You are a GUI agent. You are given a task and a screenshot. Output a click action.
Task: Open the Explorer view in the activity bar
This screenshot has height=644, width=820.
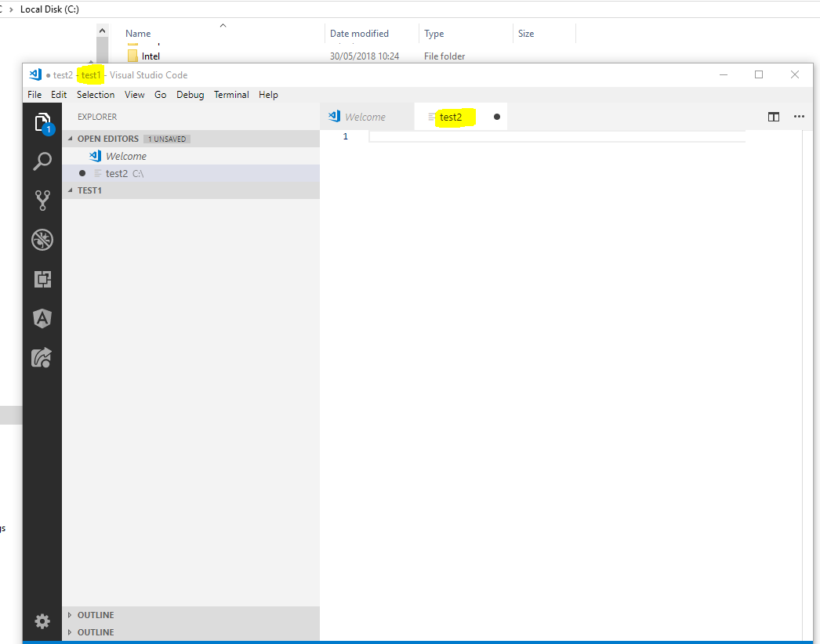point(42,121)
